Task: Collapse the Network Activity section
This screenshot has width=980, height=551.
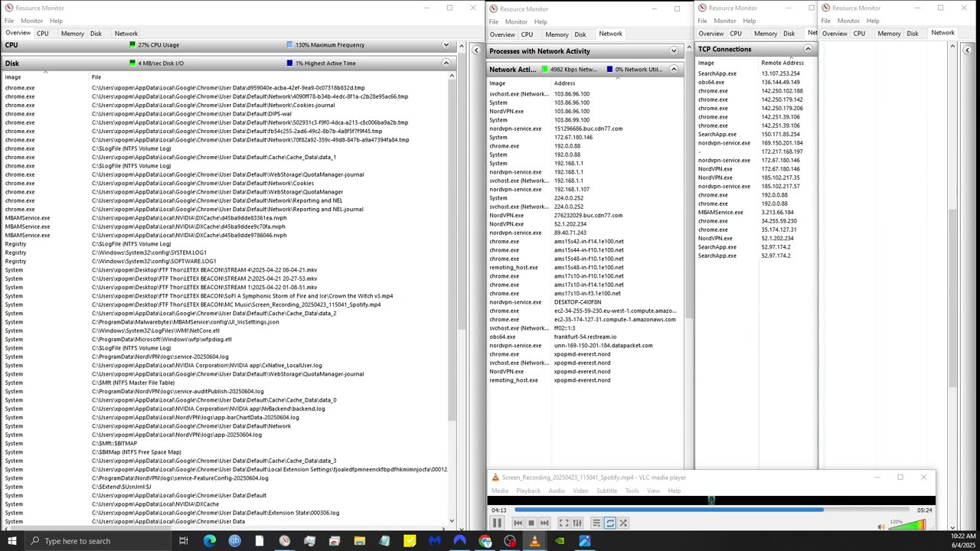Action: point(674,70)
